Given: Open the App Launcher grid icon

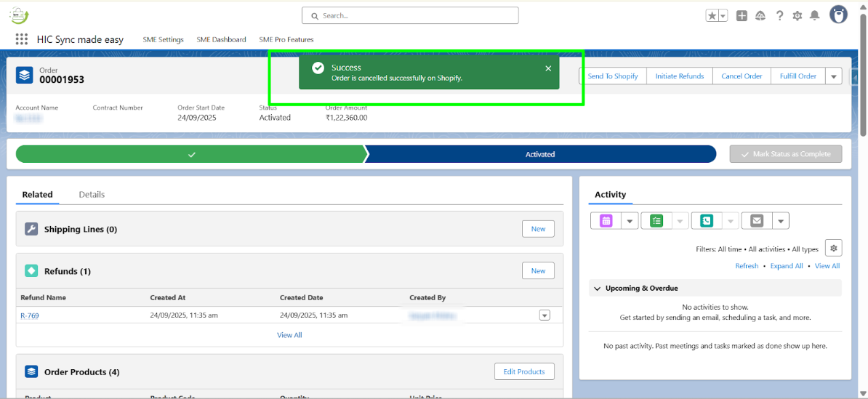Looking at the screenshot, I should coord(22,39).
